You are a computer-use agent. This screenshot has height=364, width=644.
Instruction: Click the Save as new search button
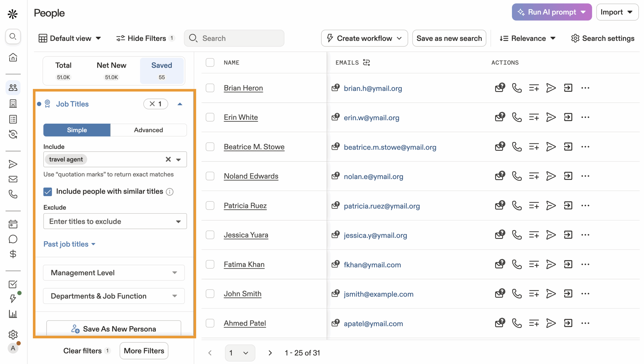449,38
